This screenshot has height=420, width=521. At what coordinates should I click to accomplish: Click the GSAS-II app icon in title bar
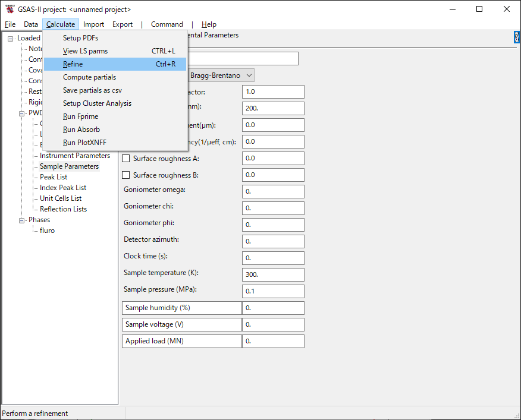10,9
